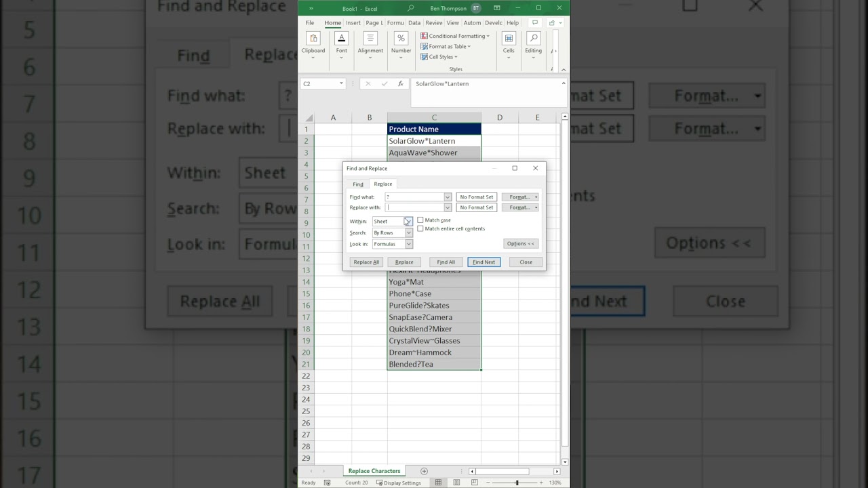Image resolution: width=868 pixels, height=488 pixels.
Task: Enable the Match case checkbox
Action: (x=420, y=220)
